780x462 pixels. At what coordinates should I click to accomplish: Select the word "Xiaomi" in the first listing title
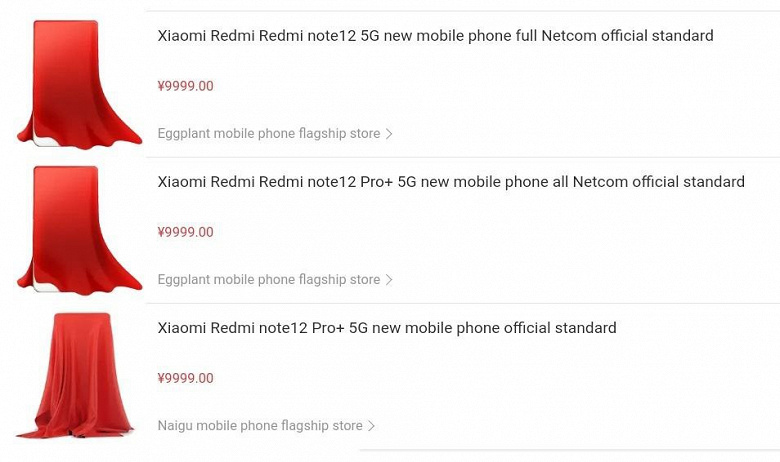181,36
